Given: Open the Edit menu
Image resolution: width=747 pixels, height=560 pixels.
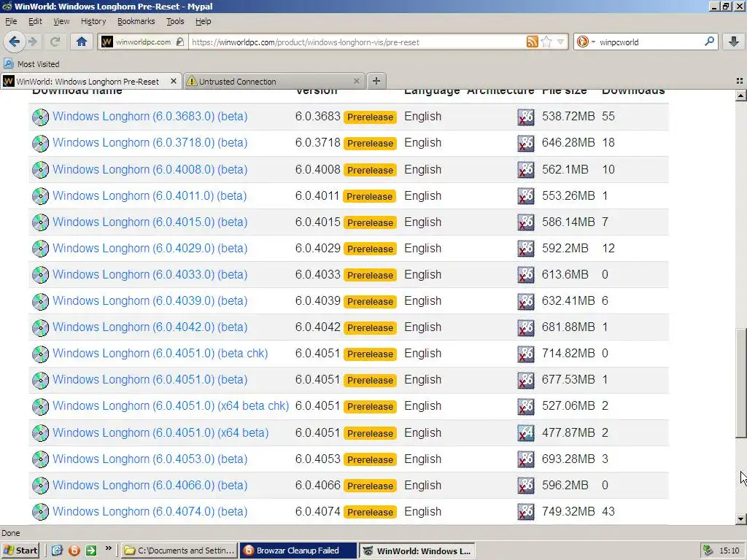Looking at the screenshot, I should [x=35, y=21].
